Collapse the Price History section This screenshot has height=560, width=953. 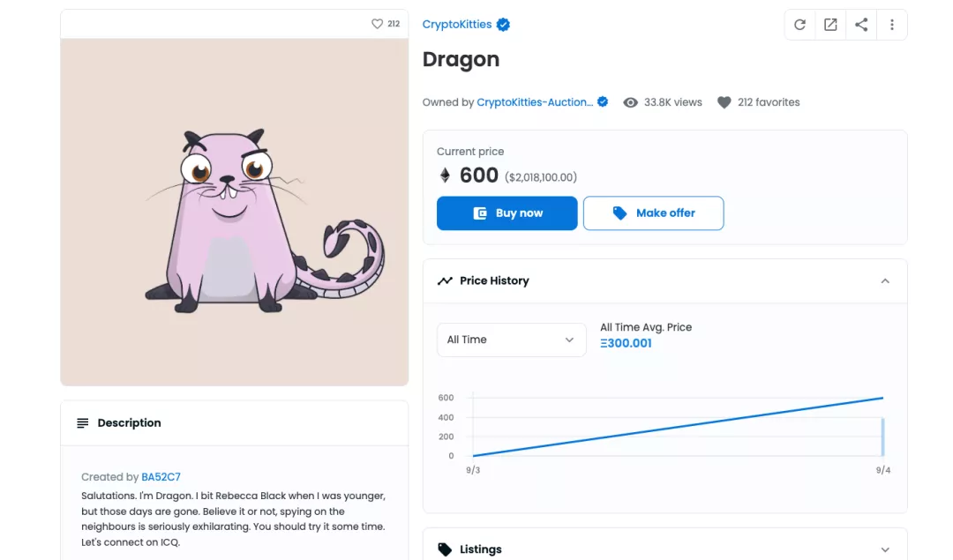[x=885, y=280]
